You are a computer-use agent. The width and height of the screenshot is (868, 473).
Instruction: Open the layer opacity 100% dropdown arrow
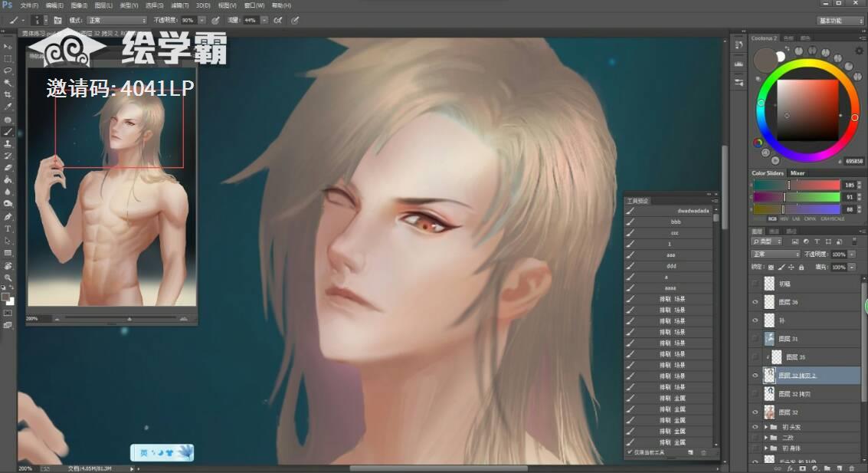click(852, 255)
